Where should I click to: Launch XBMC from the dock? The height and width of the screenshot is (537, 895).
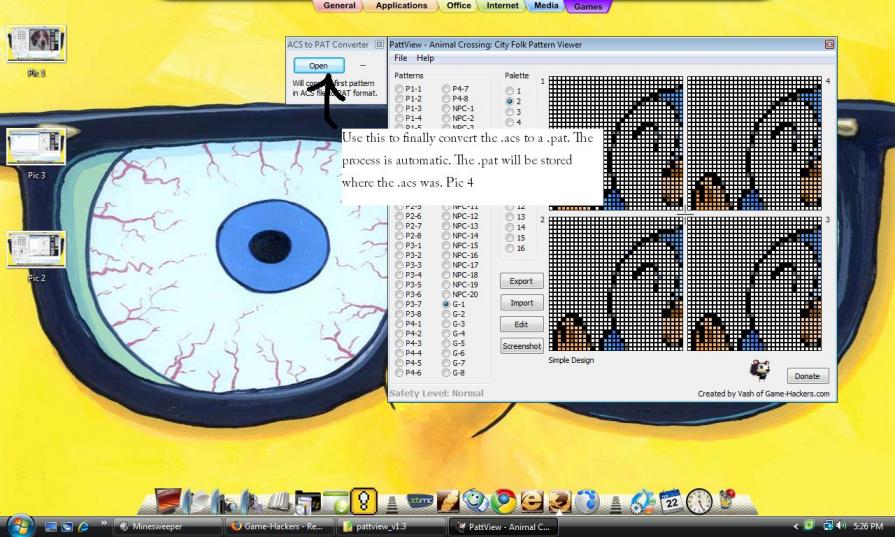(421, 501)
